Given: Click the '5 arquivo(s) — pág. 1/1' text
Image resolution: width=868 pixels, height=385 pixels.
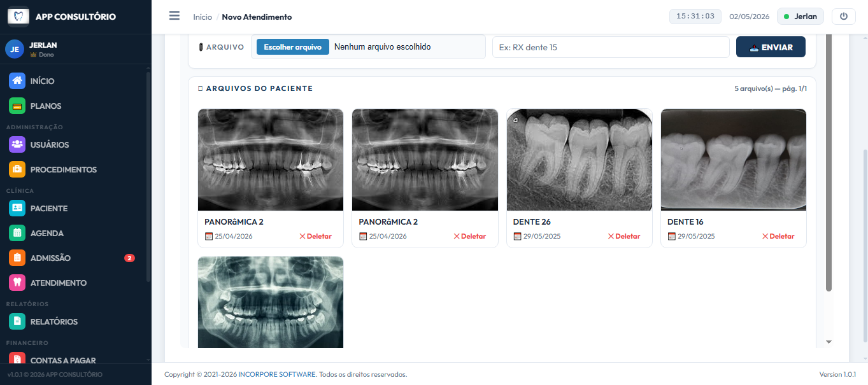Looking at the screenshot, I should pyautogui.click(x=771, y=88).
